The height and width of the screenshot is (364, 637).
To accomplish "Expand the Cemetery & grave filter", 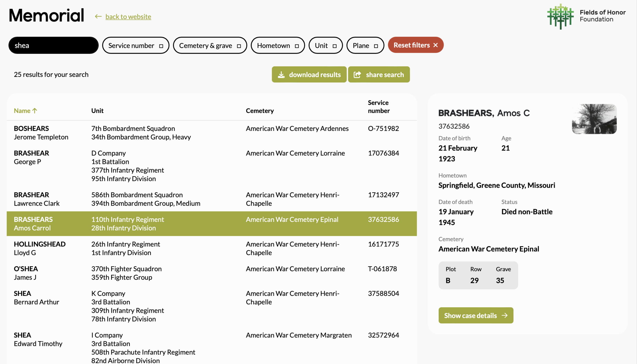I will (210, 46).
